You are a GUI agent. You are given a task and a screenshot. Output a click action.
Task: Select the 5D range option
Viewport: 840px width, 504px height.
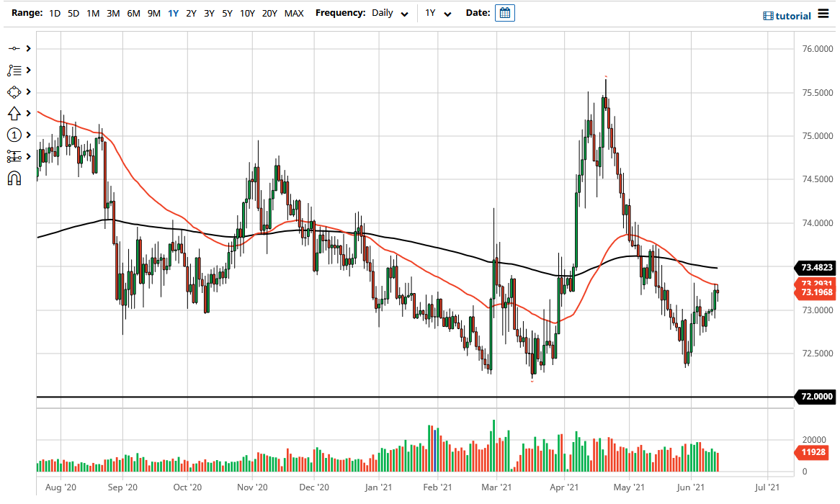point(72,13)
